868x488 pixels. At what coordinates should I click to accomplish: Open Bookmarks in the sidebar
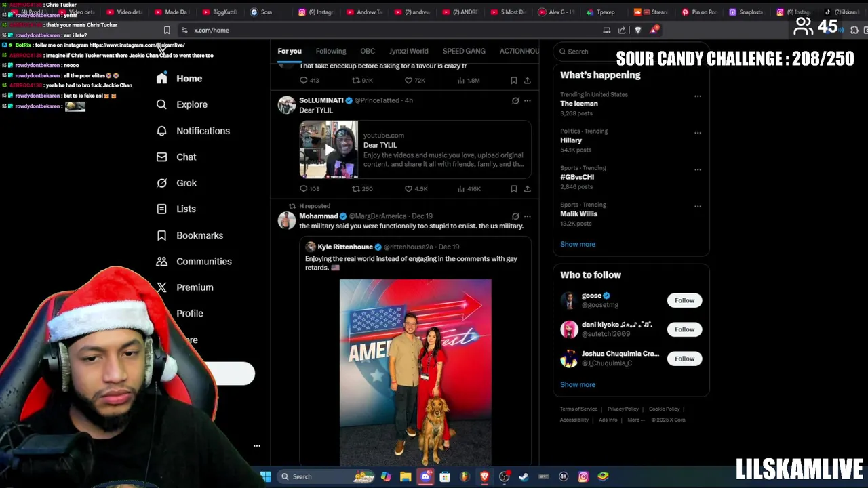coord(189,235)
